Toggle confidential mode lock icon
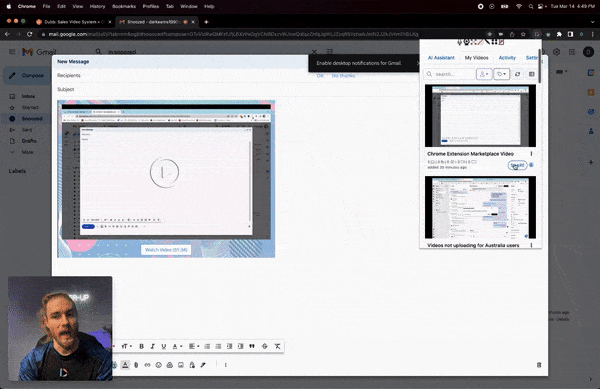 pos(192,365)
